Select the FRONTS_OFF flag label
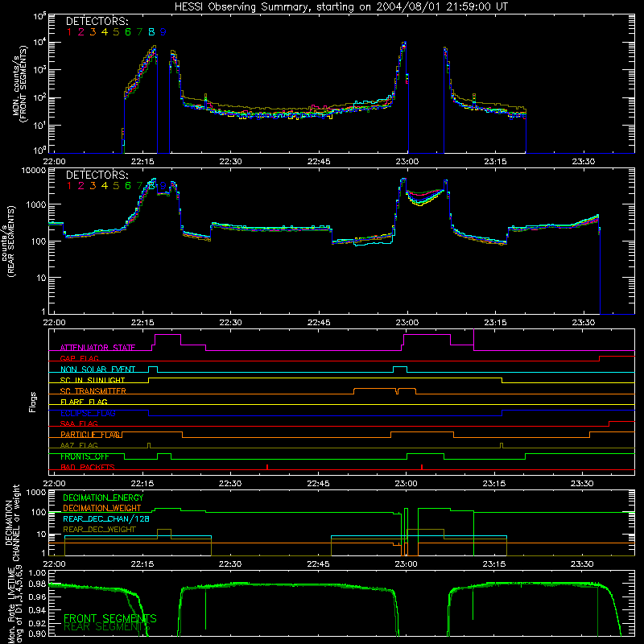The image size is (644, 644). coord(85,456)
